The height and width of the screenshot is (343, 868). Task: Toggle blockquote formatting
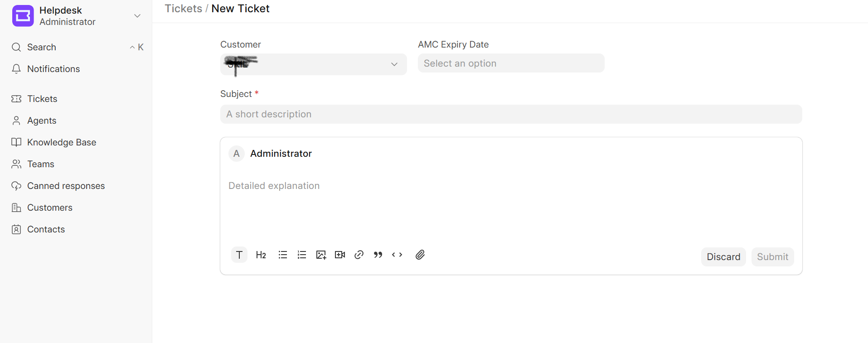click(x=378, y=255)
